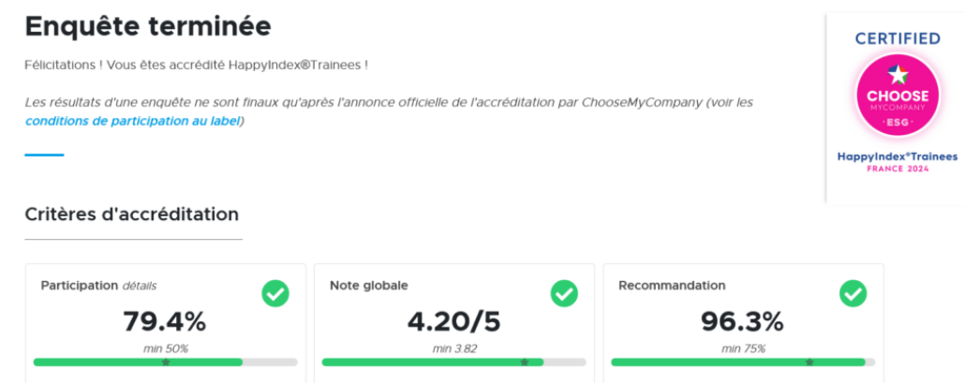The height and width of the screenshot is (384, 980).
Task: Click the Recommandation progress bar
Action: (737, 362)
